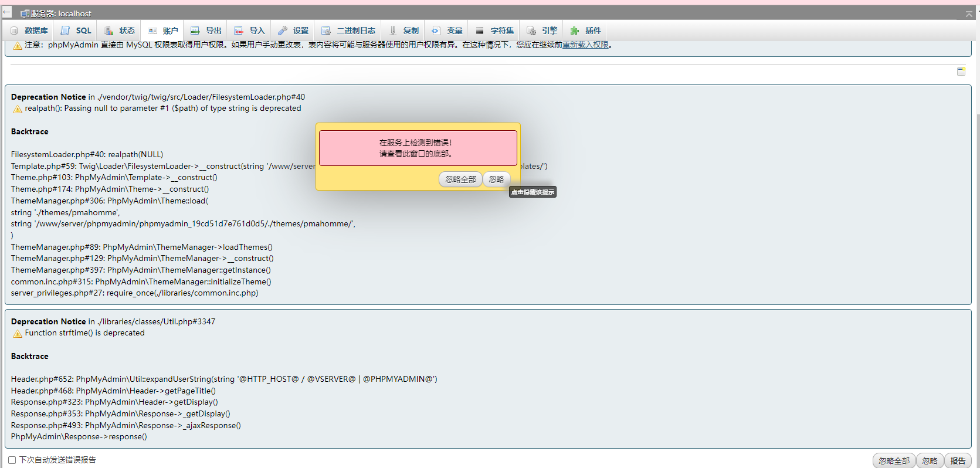Dismiss the pink 在服务上检测到错误 message
The height and width of the screenshot is (468, 980).
418,148
